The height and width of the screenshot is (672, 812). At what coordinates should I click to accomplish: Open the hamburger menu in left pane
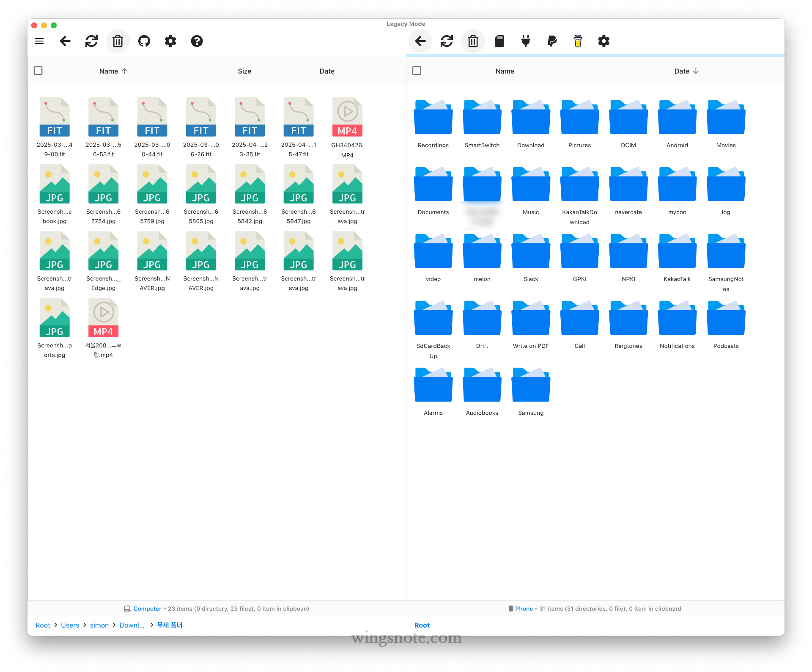click(39, 41)
